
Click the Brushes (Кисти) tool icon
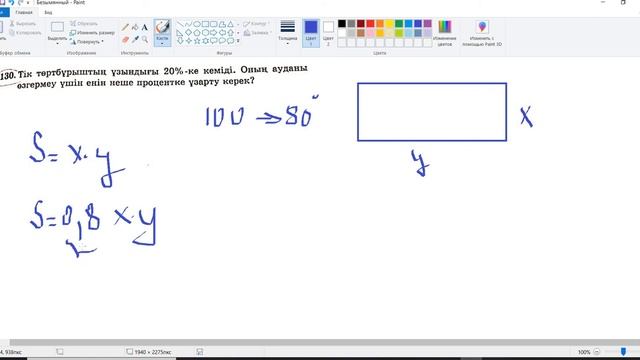(x=162, y=27)
